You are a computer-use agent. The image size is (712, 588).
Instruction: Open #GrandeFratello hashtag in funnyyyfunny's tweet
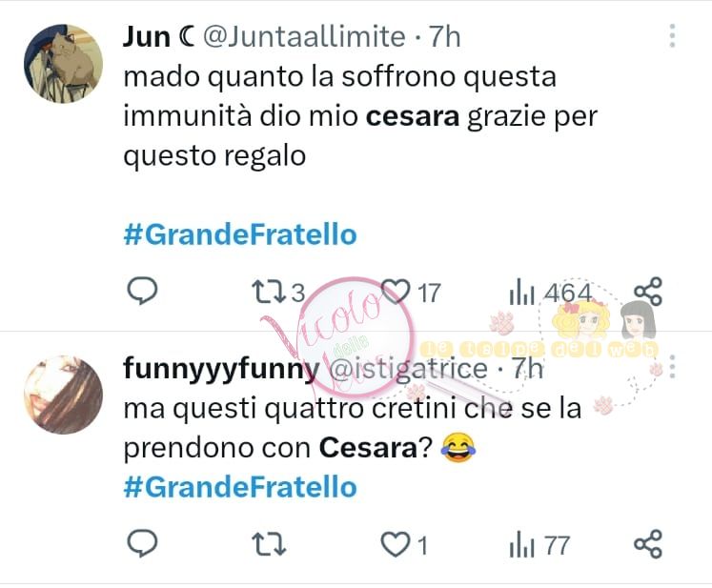[x=240, y=487]
